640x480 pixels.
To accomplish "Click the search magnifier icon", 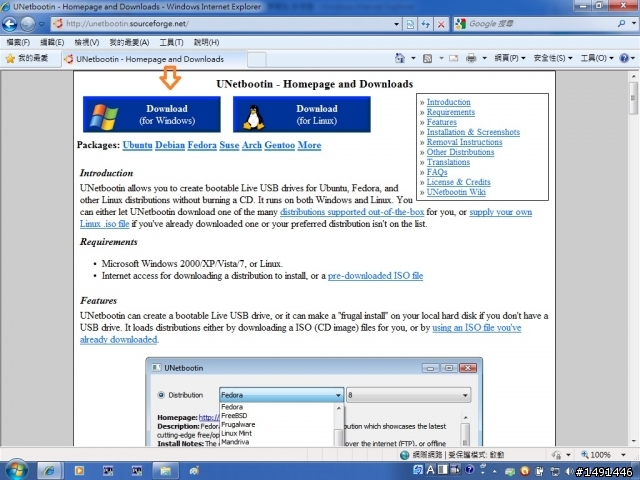I will pos(621,24).
